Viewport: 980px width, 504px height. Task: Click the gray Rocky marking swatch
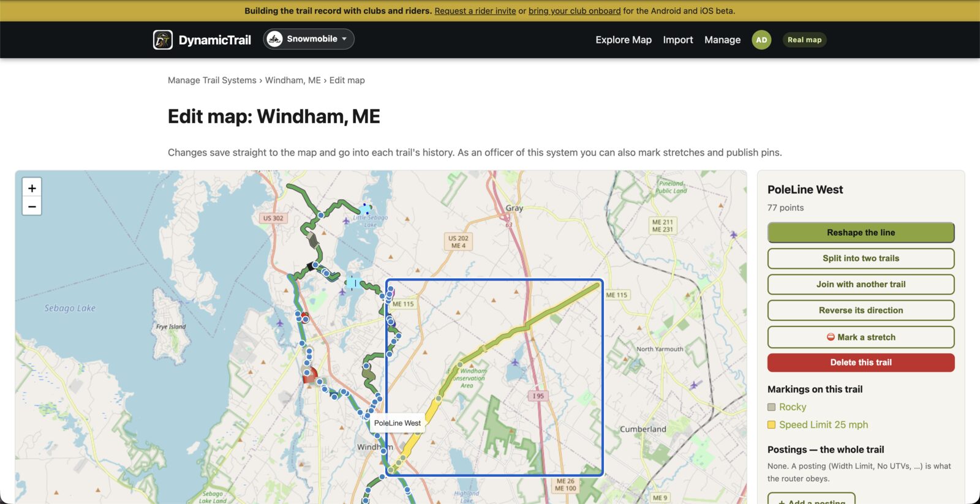[771, 407]
